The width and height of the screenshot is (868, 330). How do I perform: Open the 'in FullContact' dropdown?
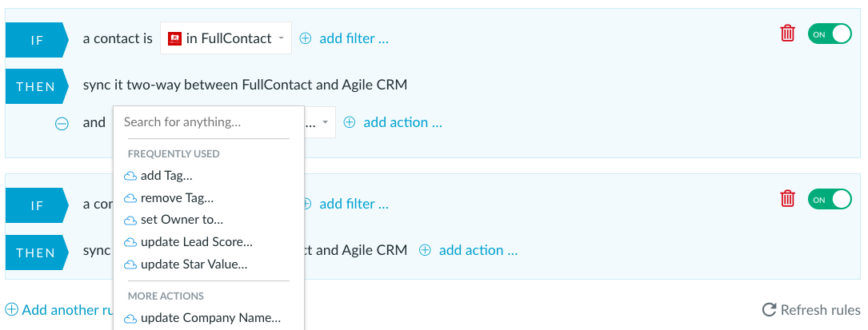226,38
